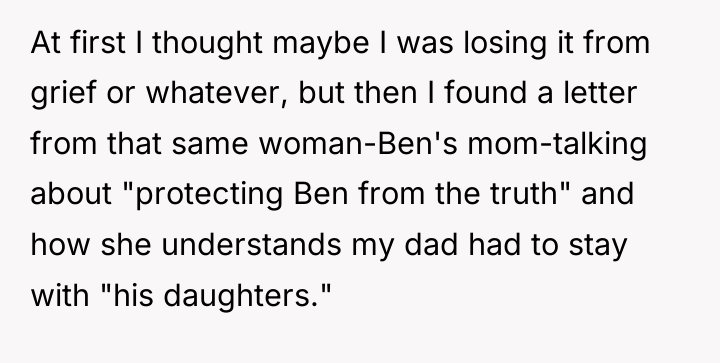Click the word "grief"

click(63, 93)
